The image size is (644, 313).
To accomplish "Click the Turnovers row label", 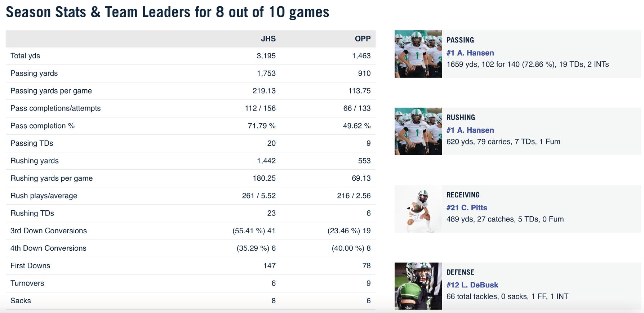I will click(x=27, y=283).
